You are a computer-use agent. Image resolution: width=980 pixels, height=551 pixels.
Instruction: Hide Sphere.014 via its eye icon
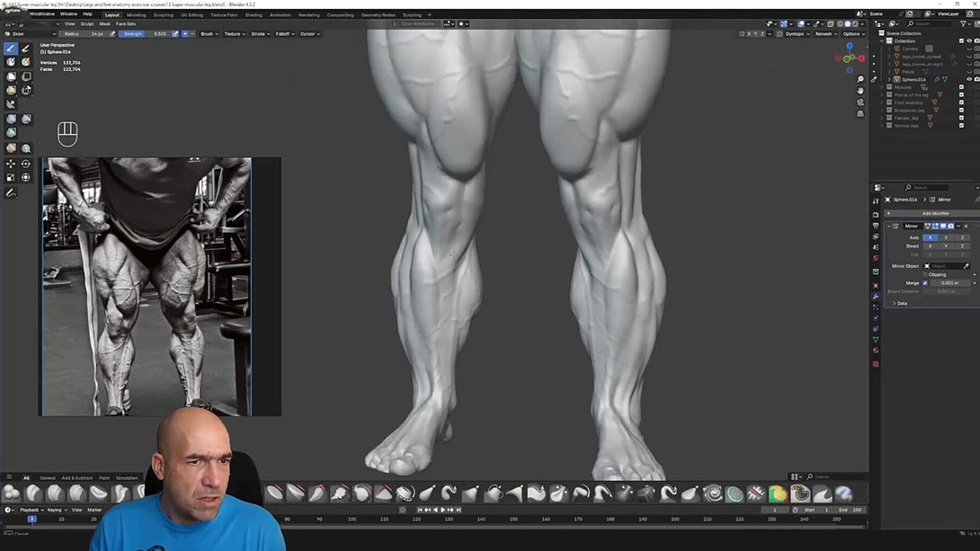tap(968, 79)
